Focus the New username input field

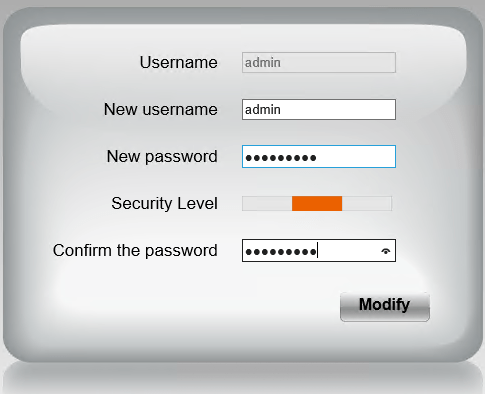pyautogui.click(x=319, y=109)
